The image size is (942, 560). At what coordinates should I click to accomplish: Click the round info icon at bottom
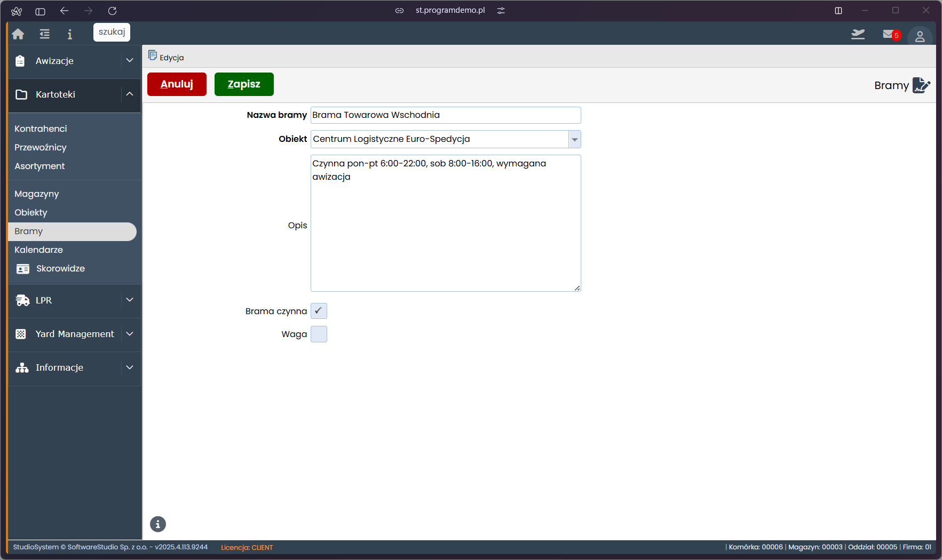click(158, 524)
